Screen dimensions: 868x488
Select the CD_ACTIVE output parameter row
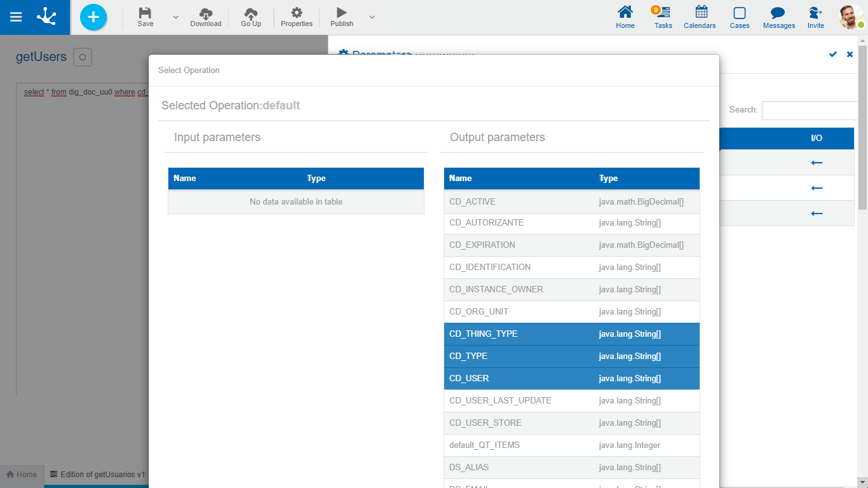click(x=571, y=202)
